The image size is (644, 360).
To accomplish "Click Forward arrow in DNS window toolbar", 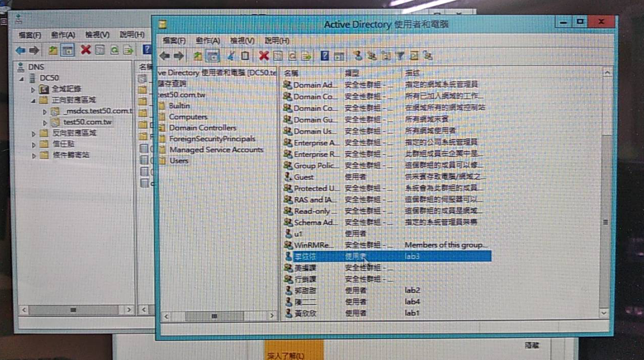I will (x=34, y=51).
